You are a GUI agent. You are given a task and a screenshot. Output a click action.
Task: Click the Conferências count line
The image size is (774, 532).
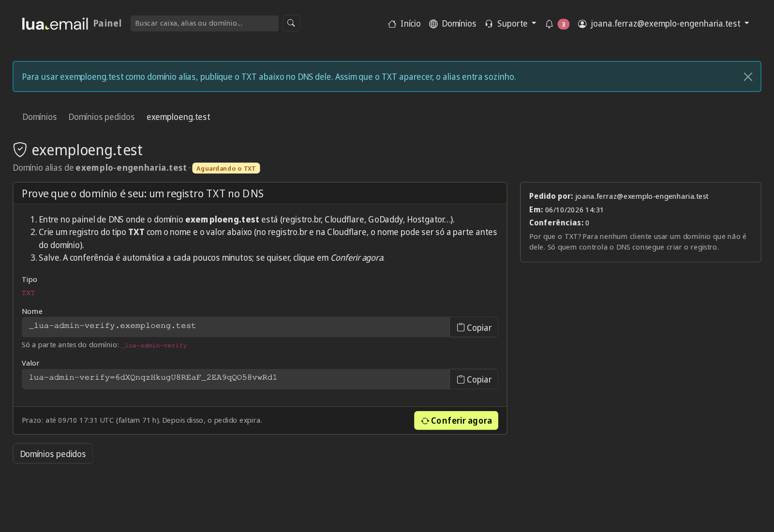559,223
